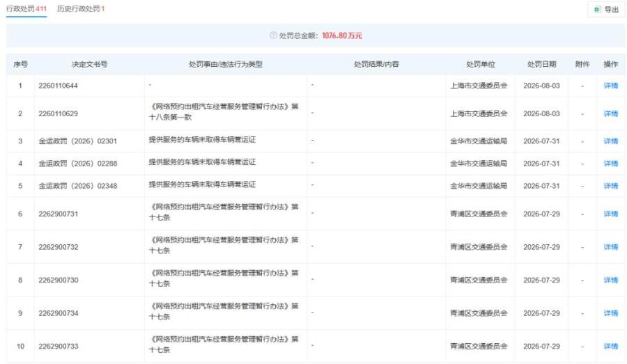Click the total amount 1076.80 万元
The width and height of the screenshot is (627, 364).
(342, 35)
